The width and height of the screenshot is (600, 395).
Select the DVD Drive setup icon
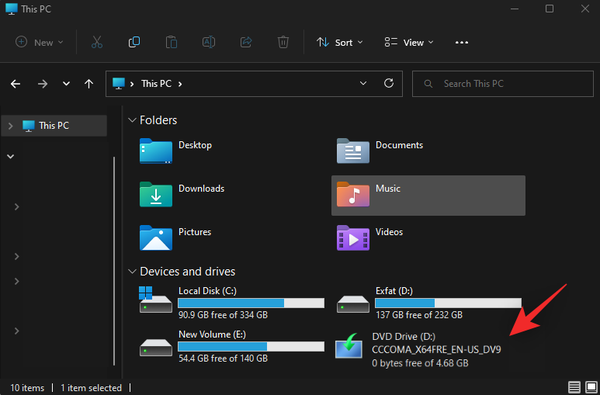point(349,346)
